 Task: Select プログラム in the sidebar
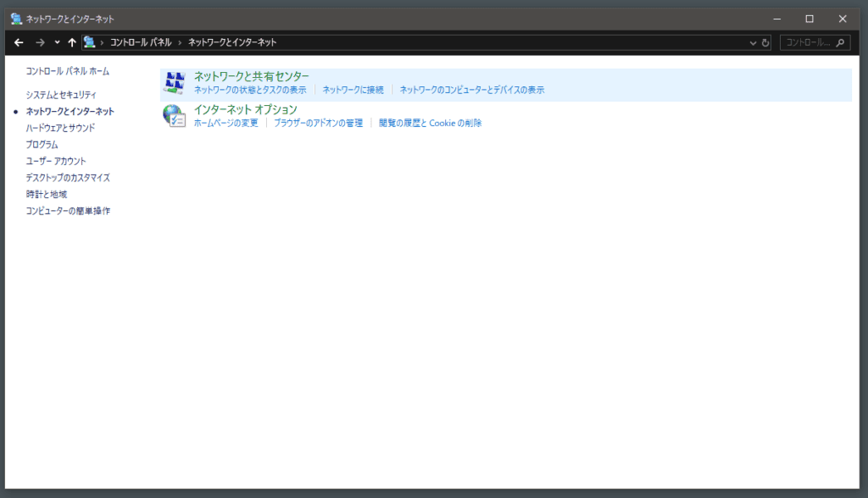pos(42,145)
